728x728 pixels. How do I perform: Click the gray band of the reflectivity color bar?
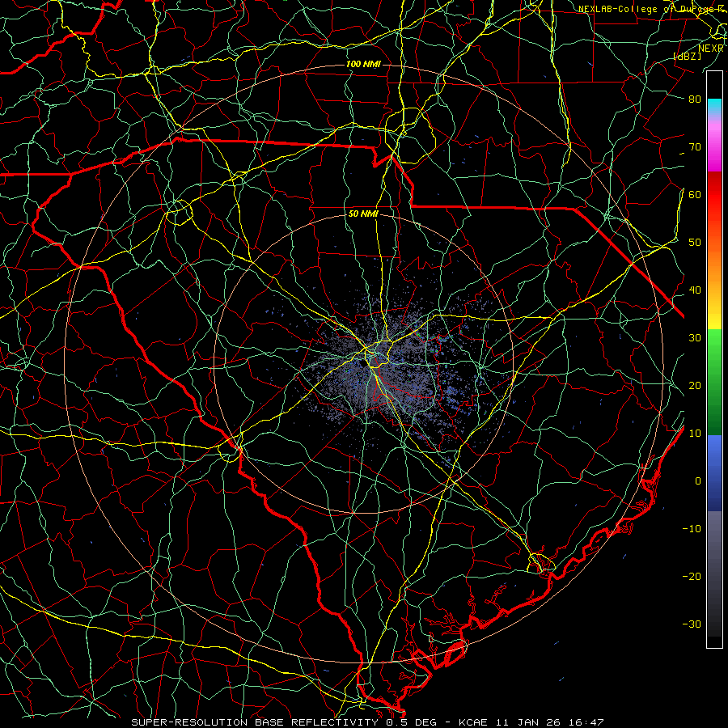[x=714, y=574]
